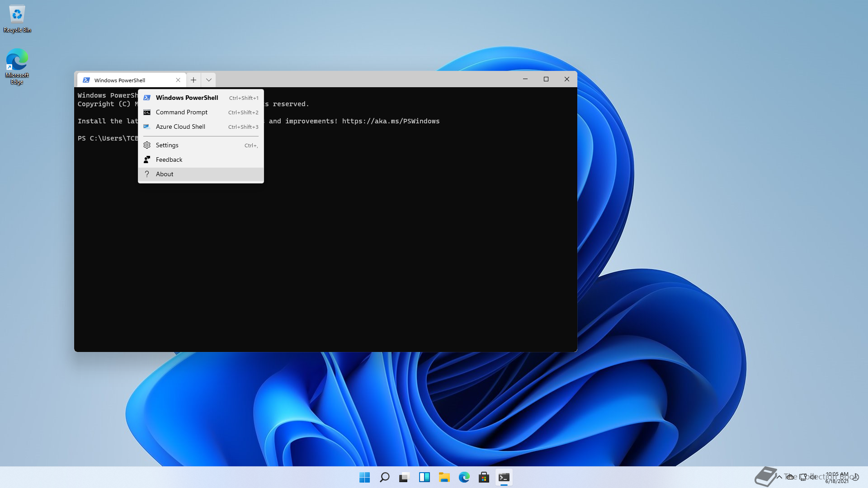The width and height of the screenshot is (868, 488).
Task: Click the Windows Terminal taskbar icon
Action: click(x=504, y=477)
